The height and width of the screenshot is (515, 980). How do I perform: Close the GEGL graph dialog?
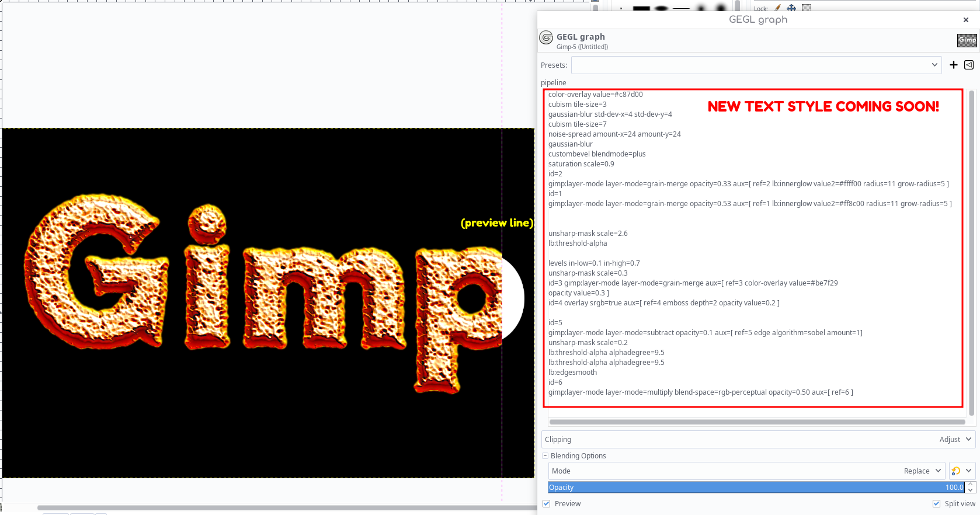pyautogui.click(x=966, y=20)
